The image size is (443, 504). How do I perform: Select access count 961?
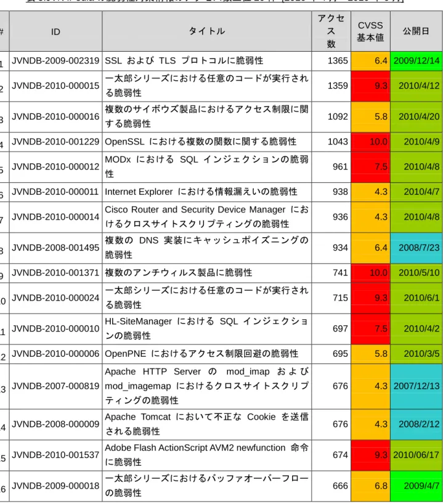coord(331,167)
